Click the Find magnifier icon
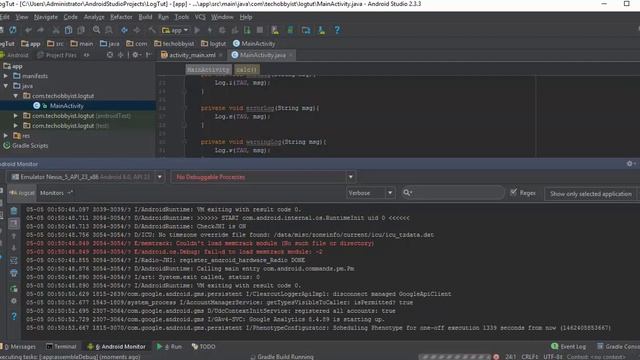The image size is (640, 360). (x=96, y=30)
